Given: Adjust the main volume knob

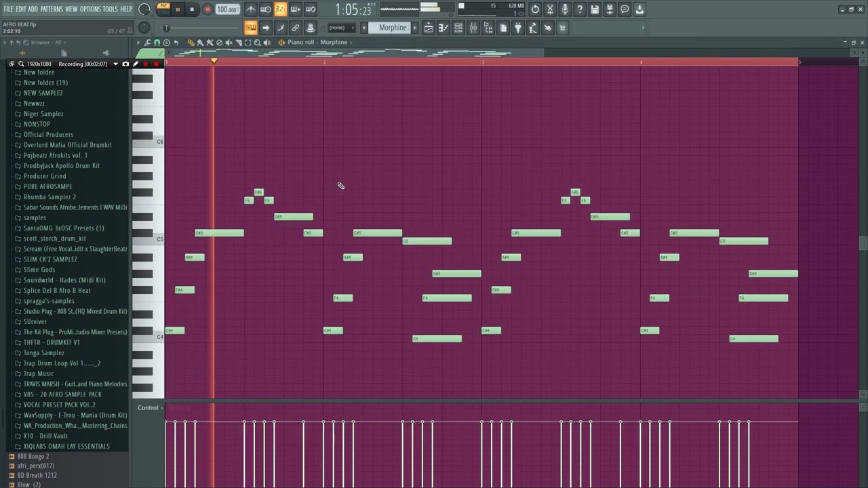Looking at the screenshot, I should pyautogui.click(x=144, y=9).
